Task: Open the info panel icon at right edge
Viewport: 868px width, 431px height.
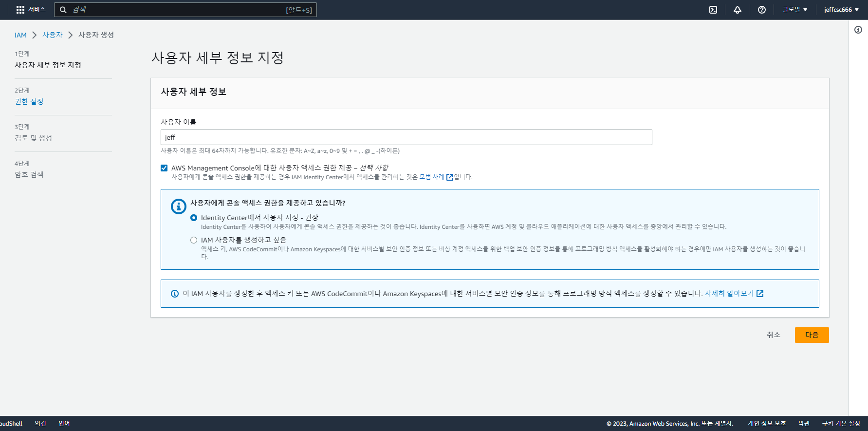Action: (x=858, y=30)
